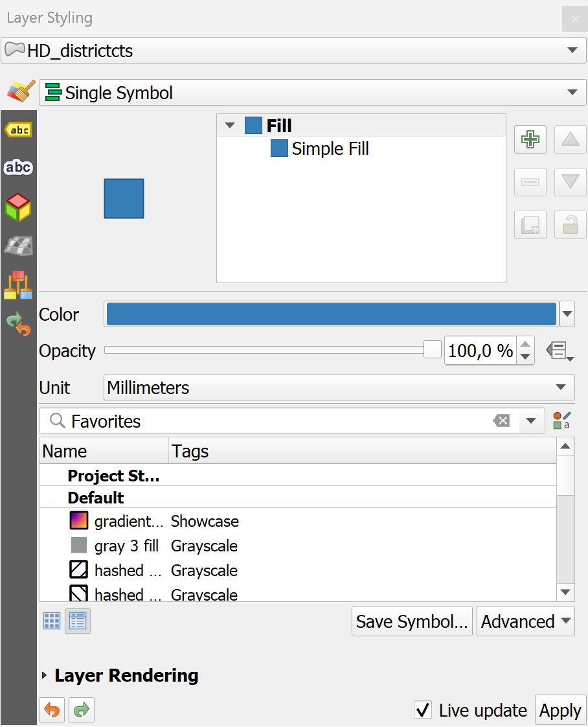Click the Apply button
The height and width of the screenshot is (727, 588).
pyautogui.click(x=560, y=710)
